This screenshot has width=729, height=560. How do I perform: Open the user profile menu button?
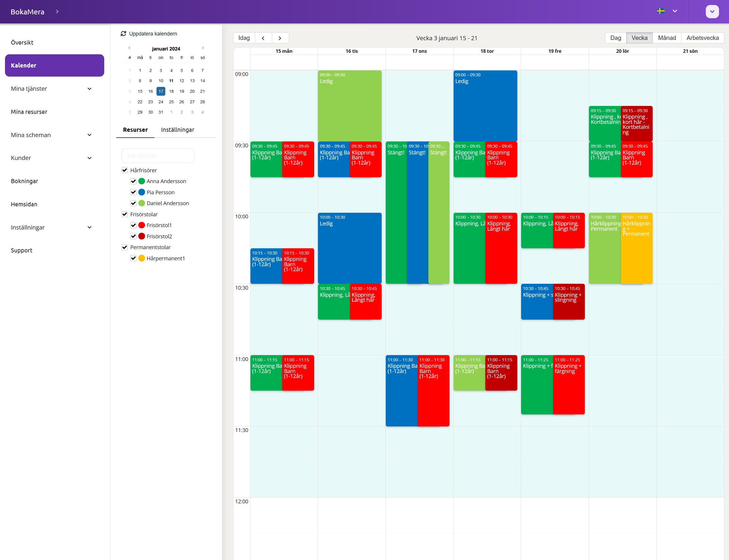pyautogui.click(x=712, y=12)
